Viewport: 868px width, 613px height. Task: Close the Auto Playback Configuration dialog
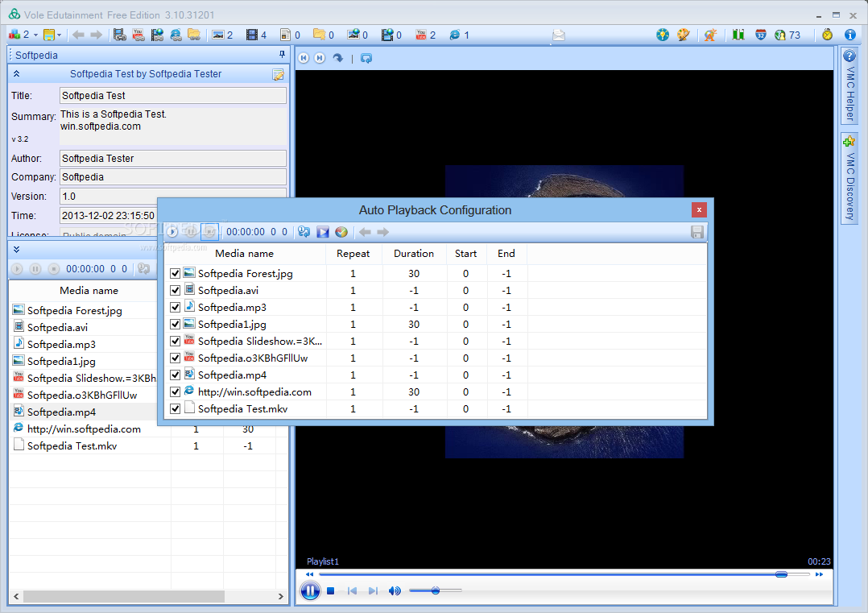tap(699, 210)
